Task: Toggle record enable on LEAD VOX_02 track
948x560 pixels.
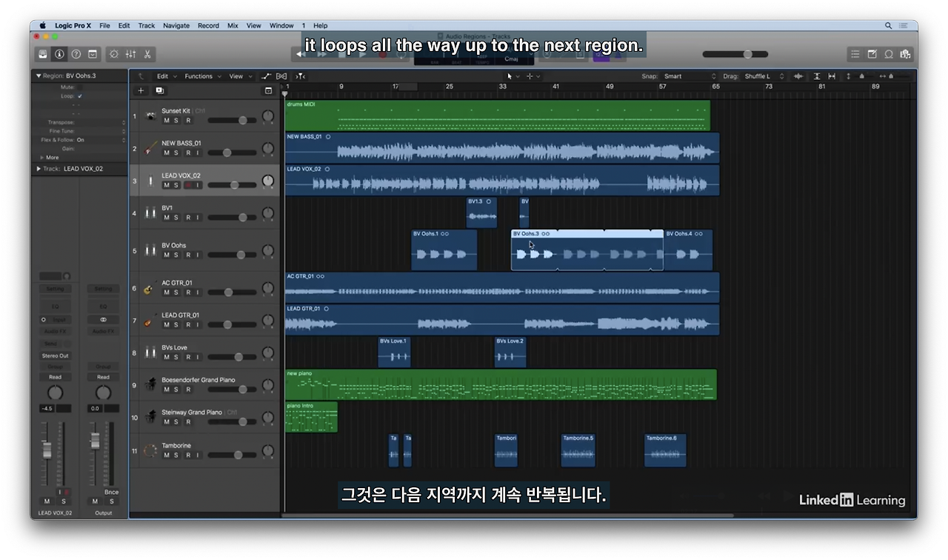Action: click(x=187, y=185)
